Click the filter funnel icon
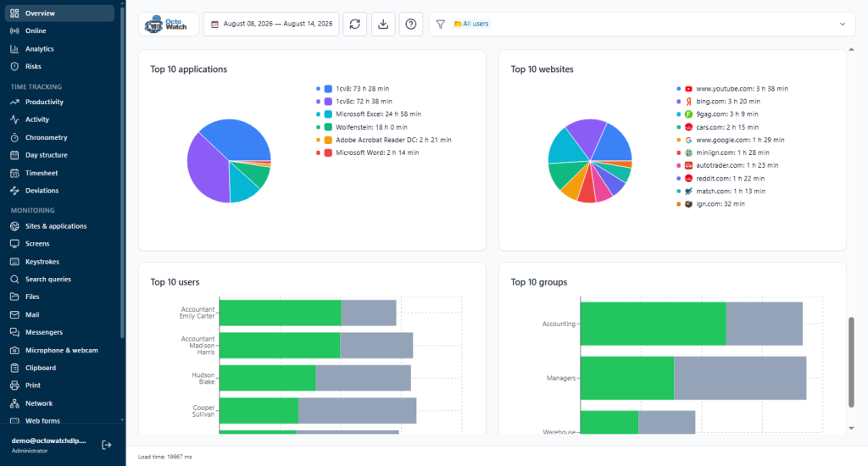The height and width of the screenshot is (466, 868). 441,24
